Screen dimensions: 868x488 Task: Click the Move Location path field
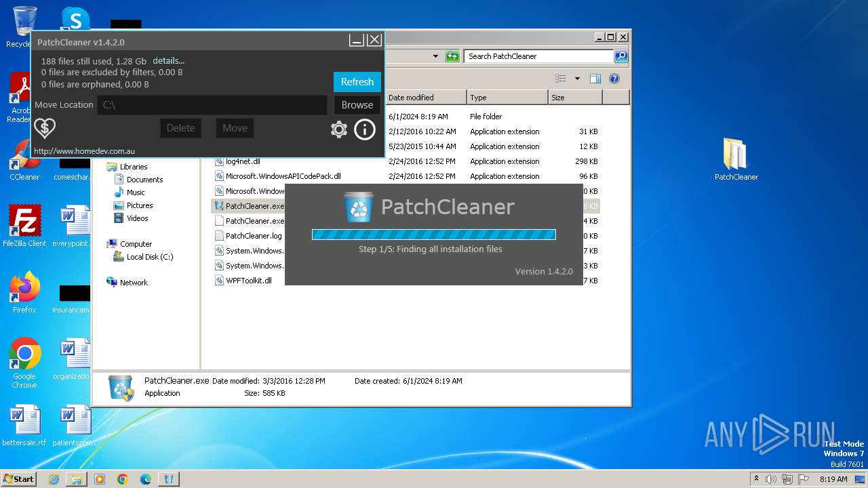coord(212,105)
